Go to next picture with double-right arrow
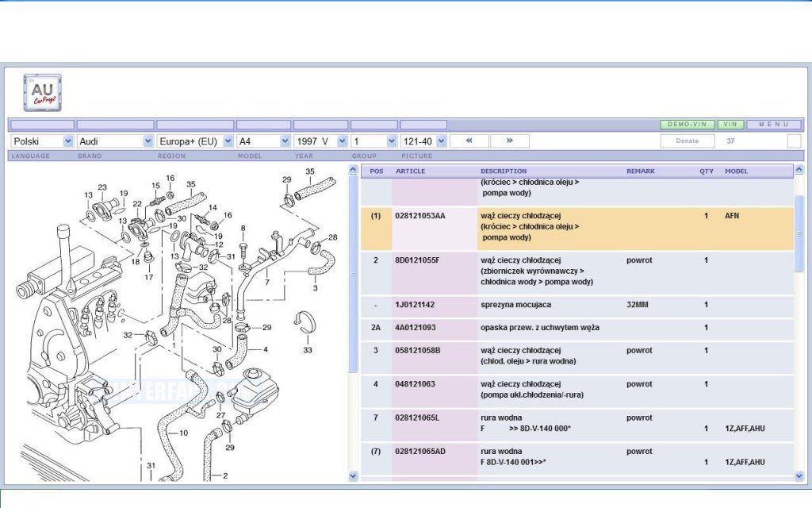812x508 pixels. (510, 141)
